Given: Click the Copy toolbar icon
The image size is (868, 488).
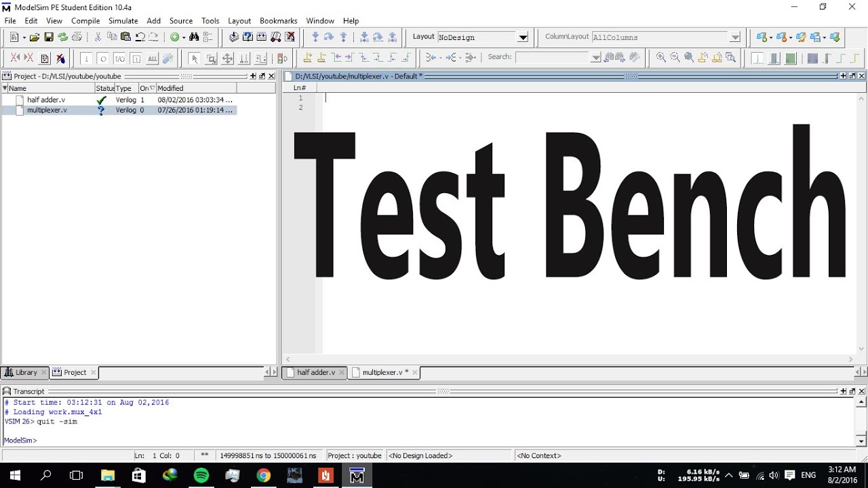Looking at the screenshot, I should [112, 37].
